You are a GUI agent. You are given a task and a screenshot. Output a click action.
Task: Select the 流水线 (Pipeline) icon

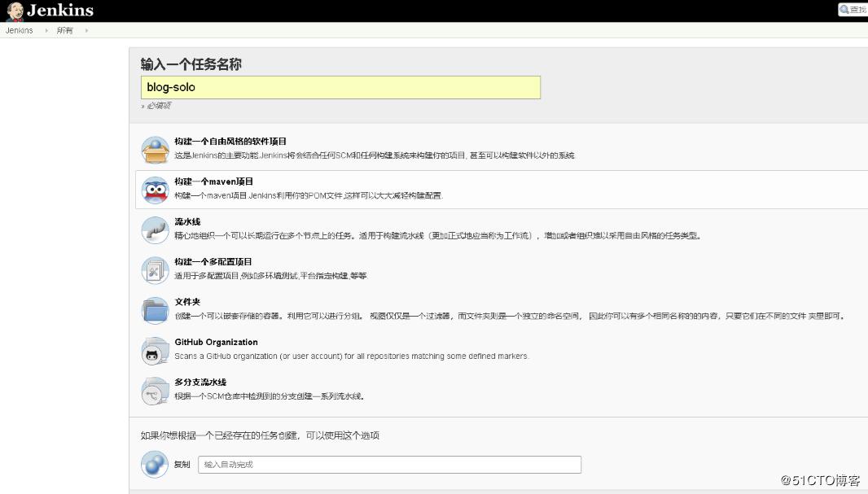[x=155, y=229]
